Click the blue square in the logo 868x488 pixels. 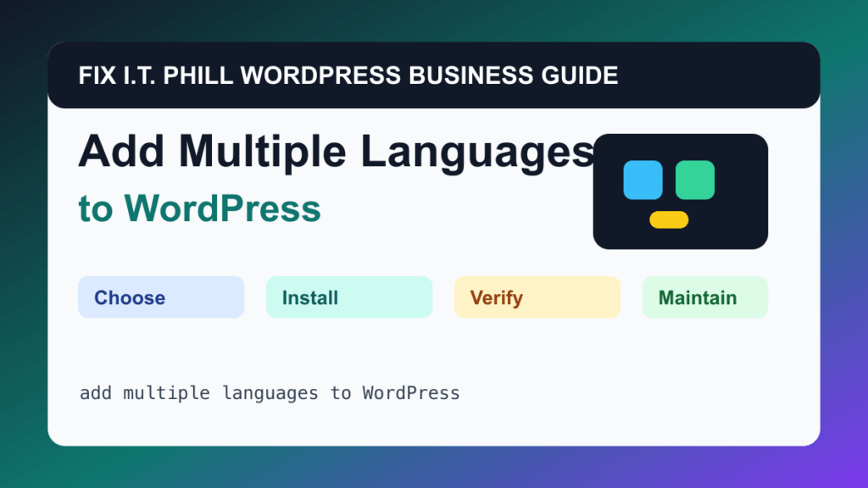(x=643, y=180)
